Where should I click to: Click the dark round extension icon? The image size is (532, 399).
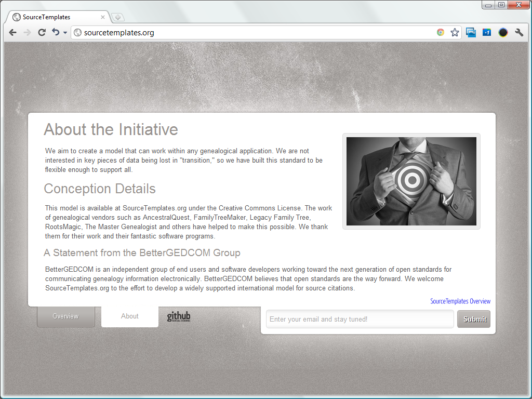click(503, 33)
